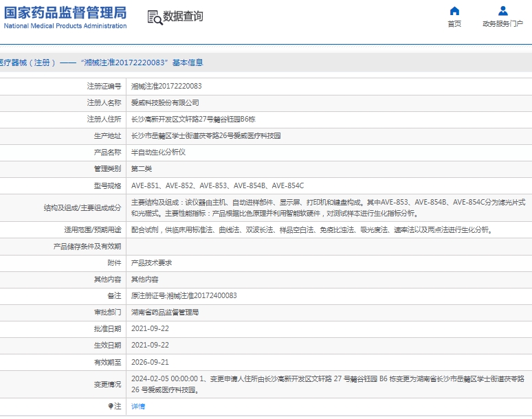Click the 数据查询 magnifier document icon

click(155, 17)
